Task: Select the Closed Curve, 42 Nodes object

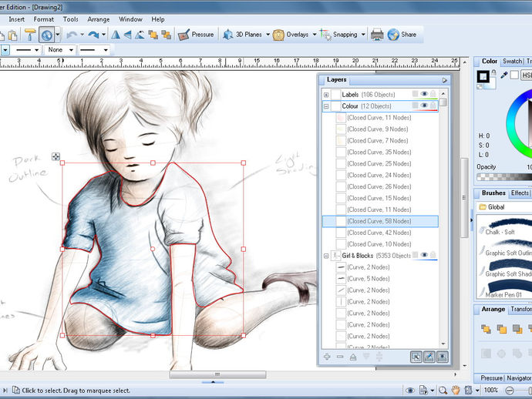Action: click(x=379, y=233)
